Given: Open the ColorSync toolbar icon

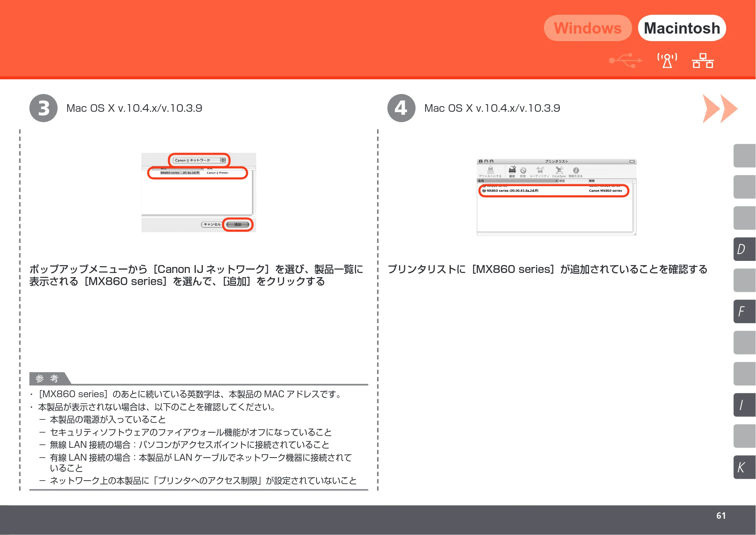Looking at the screenshot, I should 559,172.
